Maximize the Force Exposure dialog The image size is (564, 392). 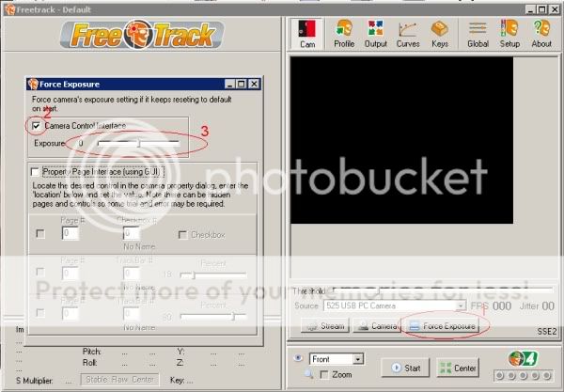(242, 84)
